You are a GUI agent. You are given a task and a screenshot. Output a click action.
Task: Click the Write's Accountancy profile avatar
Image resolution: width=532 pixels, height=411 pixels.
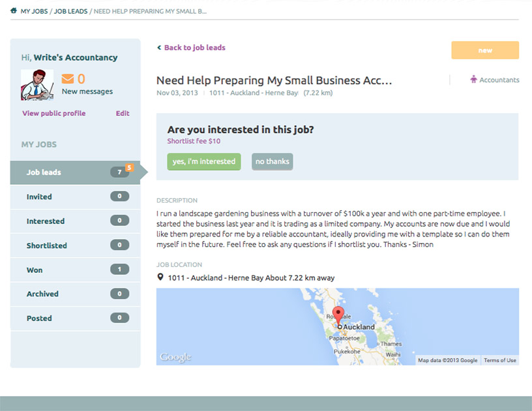[37, 85]
